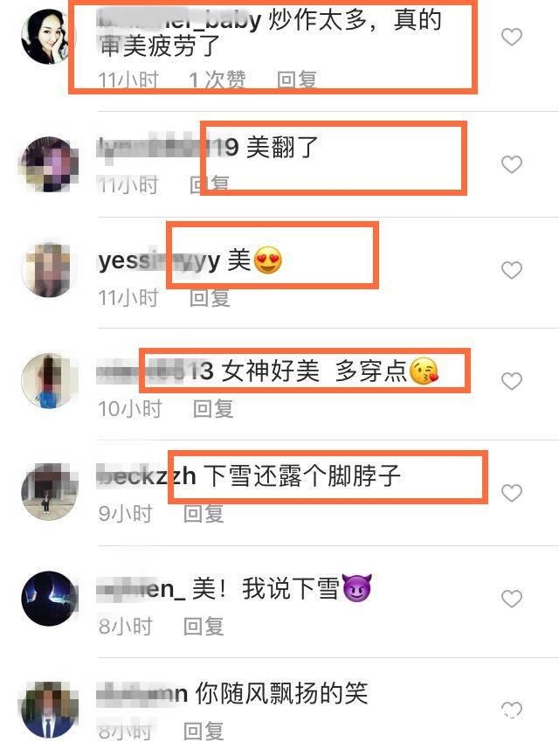
Task: Tap 回复 under the '美翻了' comment
Action: [209, 184]
